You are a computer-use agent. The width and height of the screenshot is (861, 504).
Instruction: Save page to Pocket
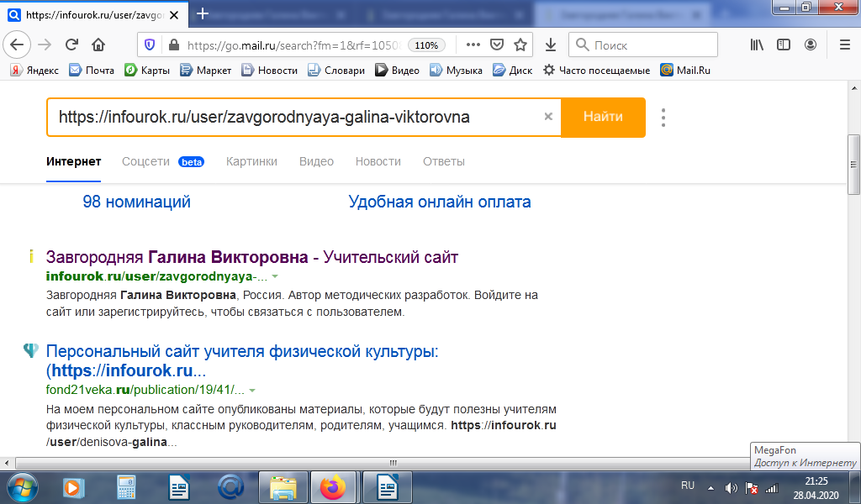pos(497,45)
